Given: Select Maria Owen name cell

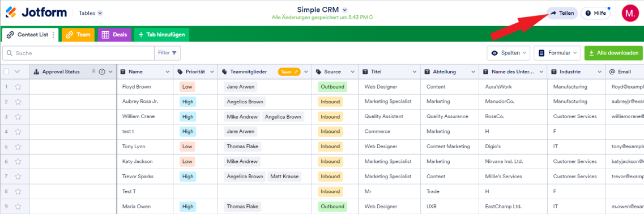Looking at the screenshot, I should pyautogui.click(x=145, y=207).
